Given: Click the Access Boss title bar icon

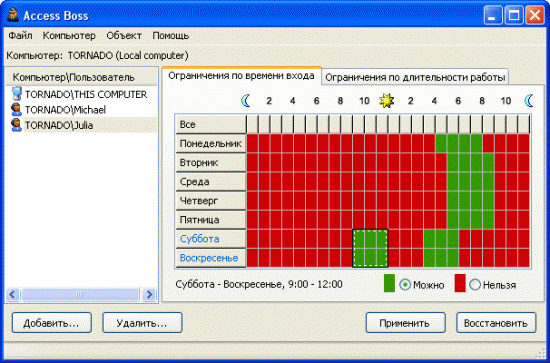Looking at the screenshot, I should click(x=13, y=15).
